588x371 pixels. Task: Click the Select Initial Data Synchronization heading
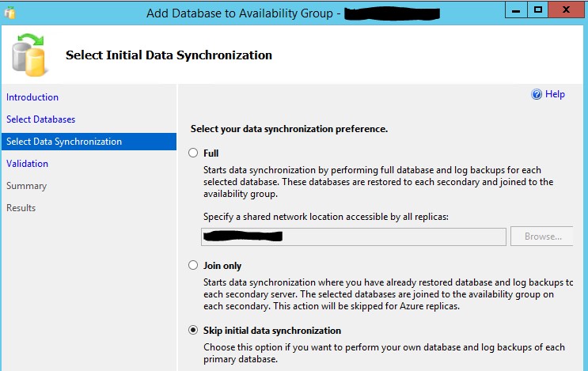click(x=169, y=55)
